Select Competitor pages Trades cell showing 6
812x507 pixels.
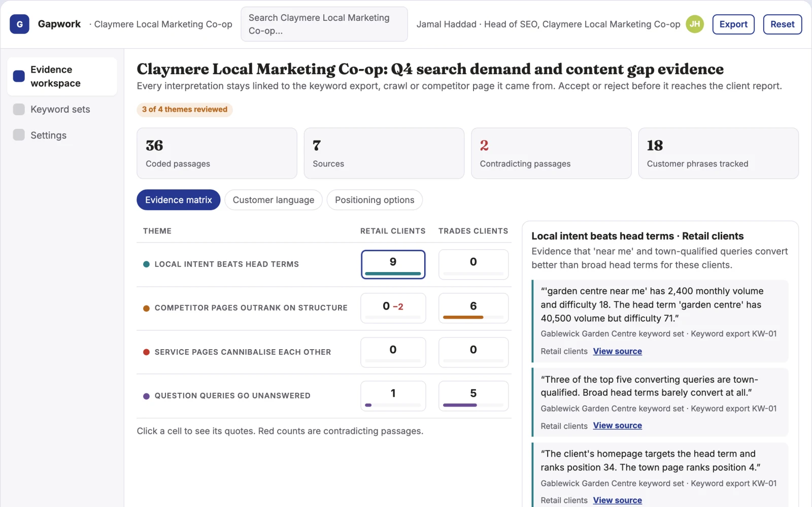473,308
